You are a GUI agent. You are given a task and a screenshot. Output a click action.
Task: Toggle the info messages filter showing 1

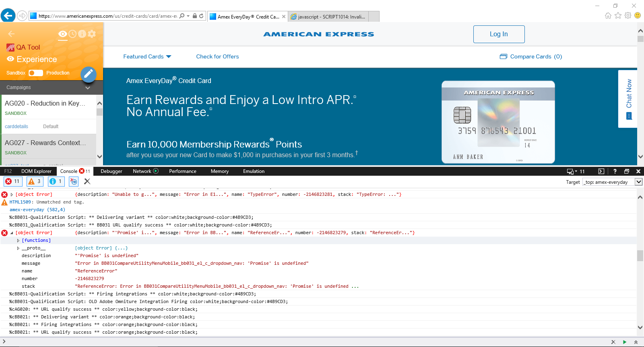click(56, 181)
